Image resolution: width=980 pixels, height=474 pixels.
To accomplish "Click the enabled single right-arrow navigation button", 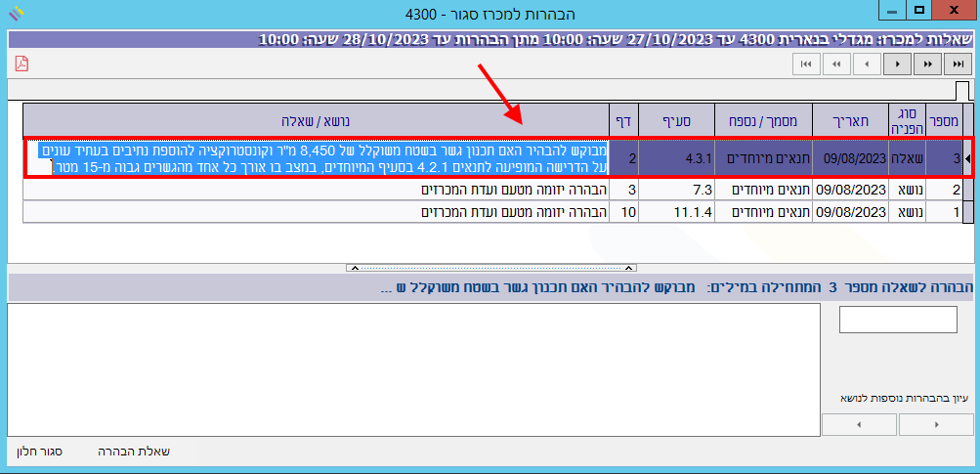I will 897,64.
